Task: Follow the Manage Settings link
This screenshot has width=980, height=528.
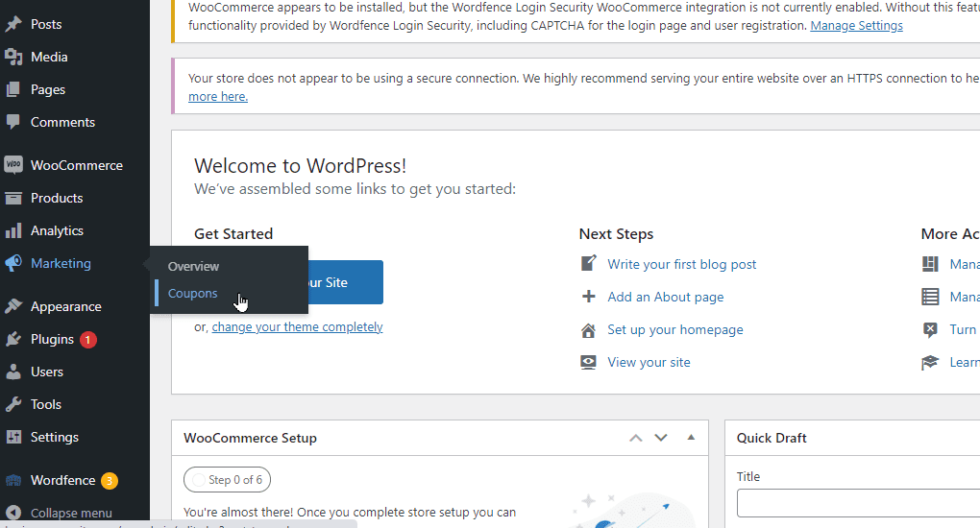Action: pos(856,26)
